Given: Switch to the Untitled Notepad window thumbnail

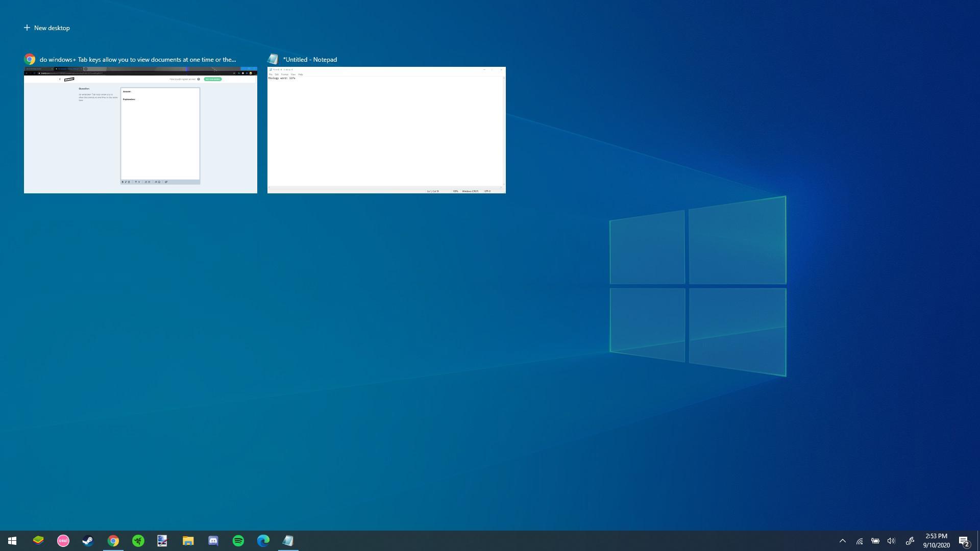Looking at the screenshot, I should (386, 130).
